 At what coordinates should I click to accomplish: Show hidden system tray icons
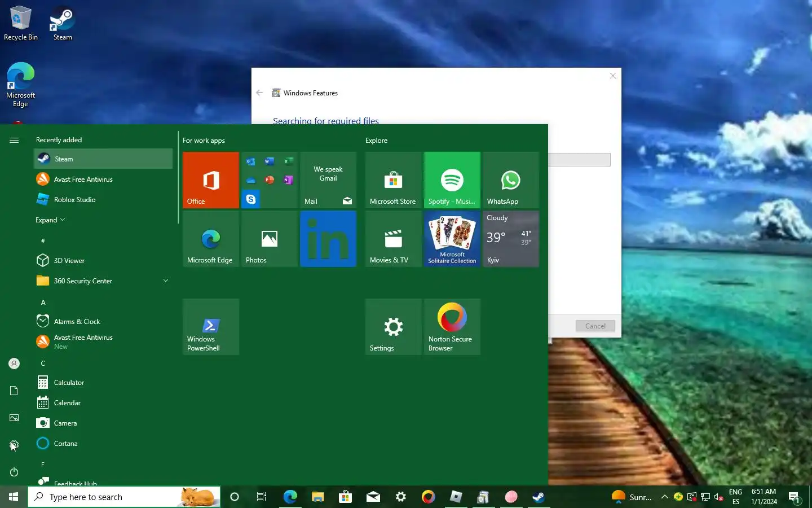(664, 497)
